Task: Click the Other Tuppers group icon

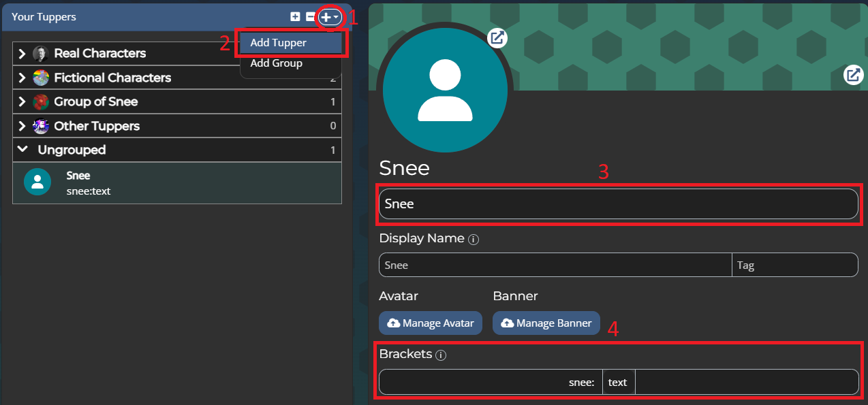Action: click(40, 126)
